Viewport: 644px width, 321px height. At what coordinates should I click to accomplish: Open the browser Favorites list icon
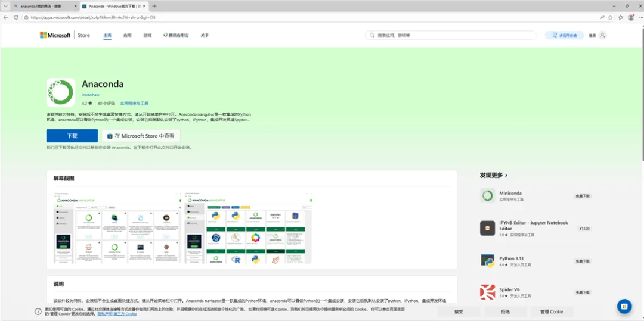click(x=621, y=18)
